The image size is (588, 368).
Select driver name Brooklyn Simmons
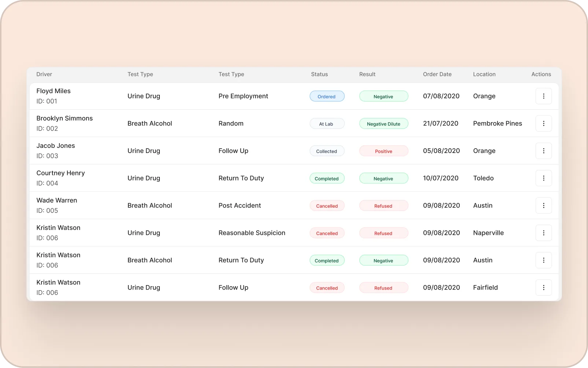[x=65, y=118]
